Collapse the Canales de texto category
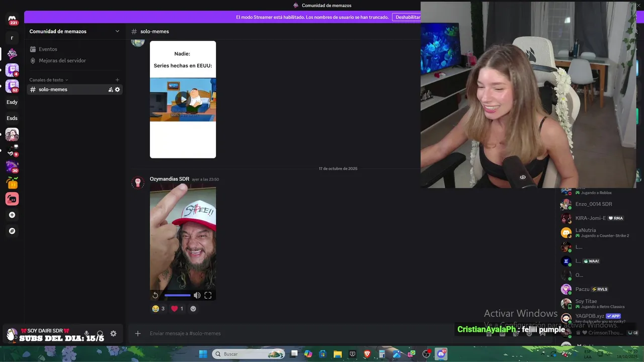Viewport: 644px width, 362px height. coord(48,80)
